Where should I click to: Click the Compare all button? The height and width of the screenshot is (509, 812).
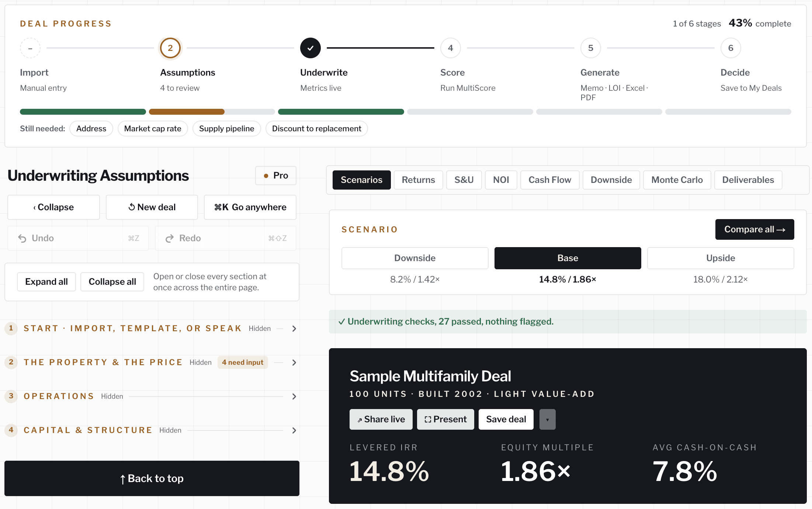click(754, 229)
